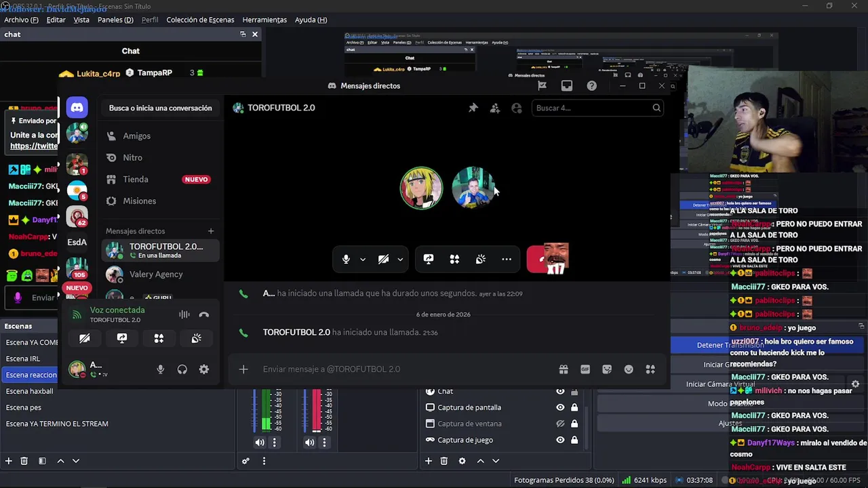The image size is (868, 488).
Task: Share screen in voice connected panel
Action: click(x=122, y=338)
